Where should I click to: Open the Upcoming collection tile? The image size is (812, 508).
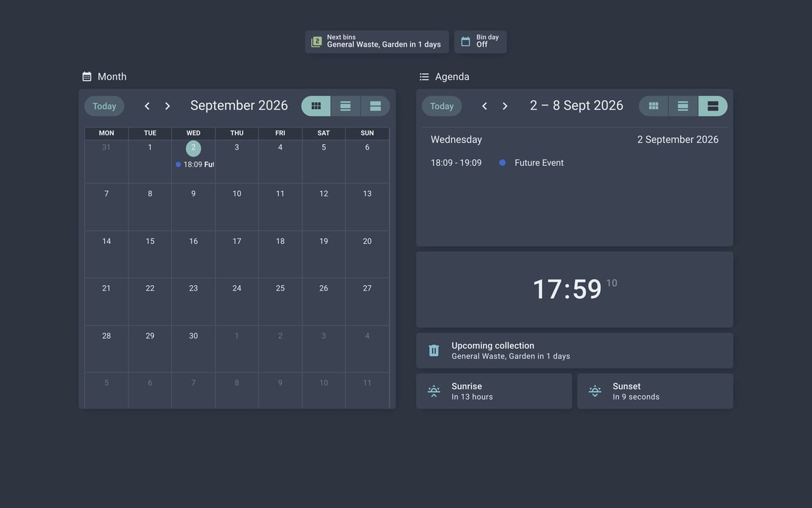(574, 350)
